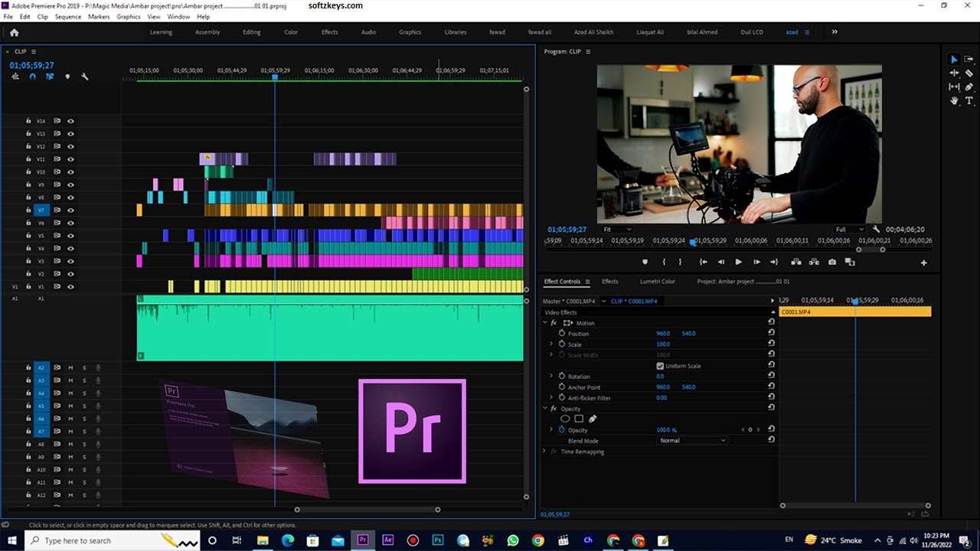
Task: Switch to Color workspace
Action: (291, 32)
